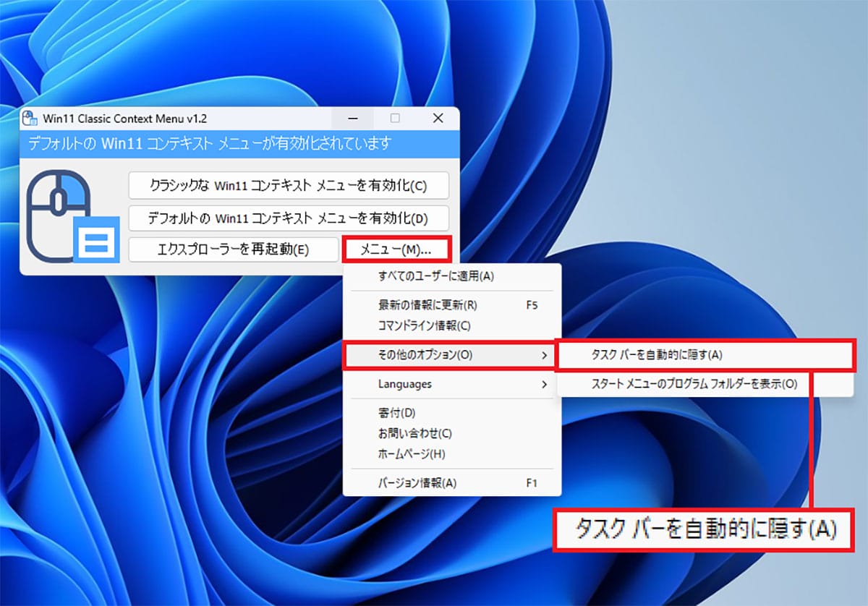Viewport: 868px width, 606px height.
Task: Close the Win11 Classic Context Menu window
Action: coord(438,118)
